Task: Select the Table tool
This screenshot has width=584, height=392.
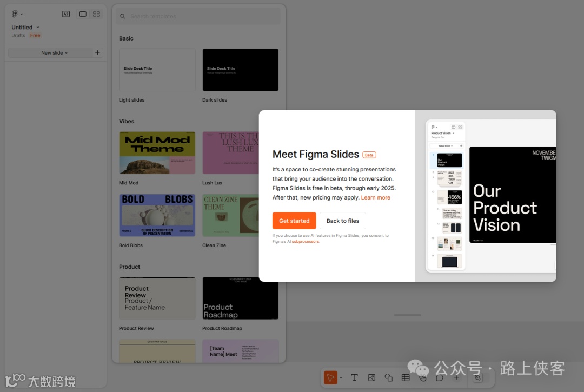Action: tap(406, 377)
